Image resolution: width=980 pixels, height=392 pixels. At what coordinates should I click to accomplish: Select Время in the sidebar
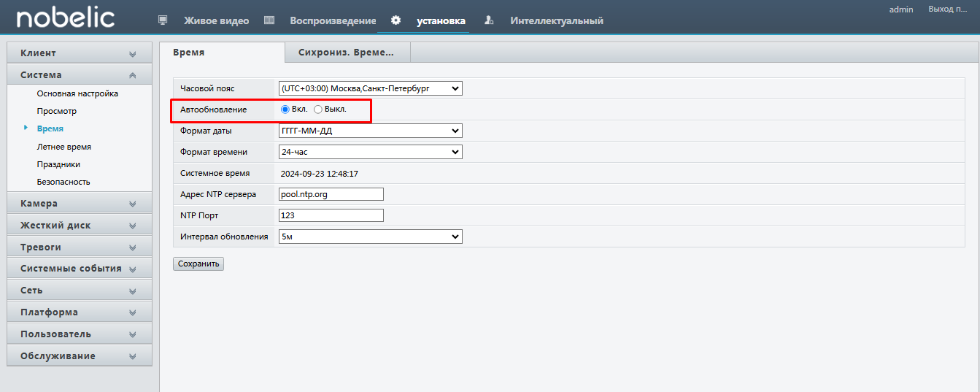[x=50, y=128]
